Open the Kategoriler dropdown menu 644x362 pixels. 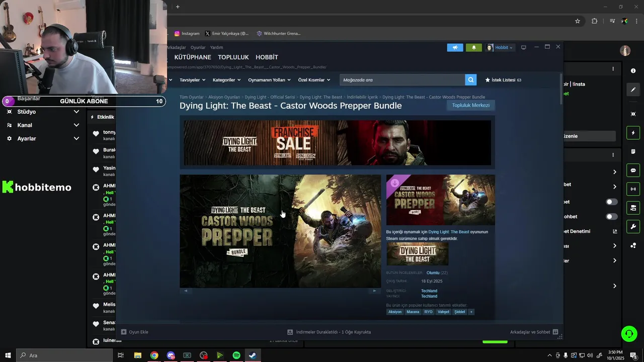[226, 80]
